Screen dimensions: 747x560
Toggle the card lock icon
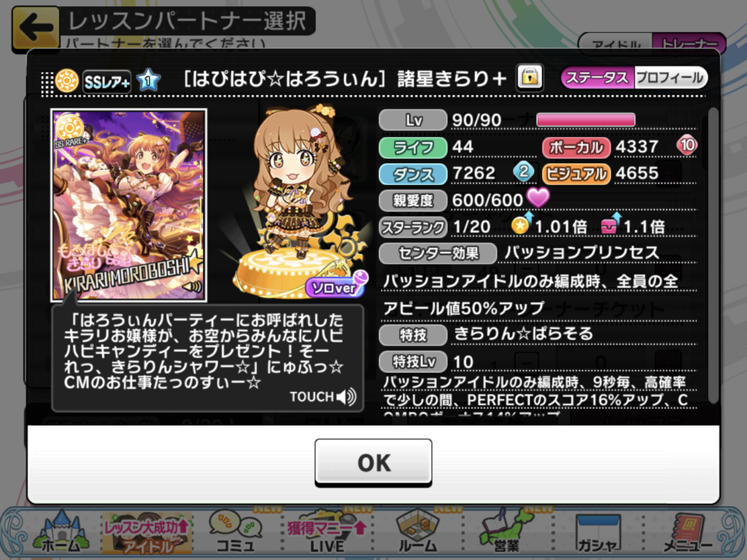[530, 77]
